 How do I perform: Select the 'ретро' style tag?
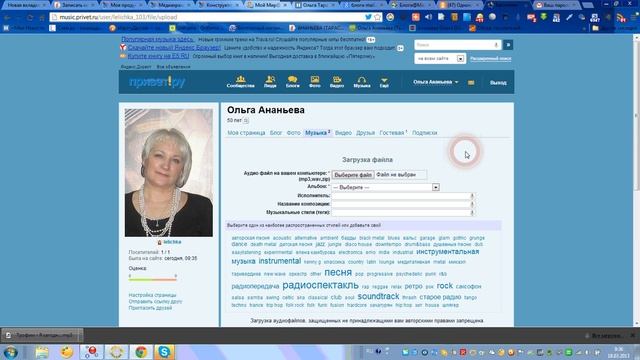[x=413, y=286]
